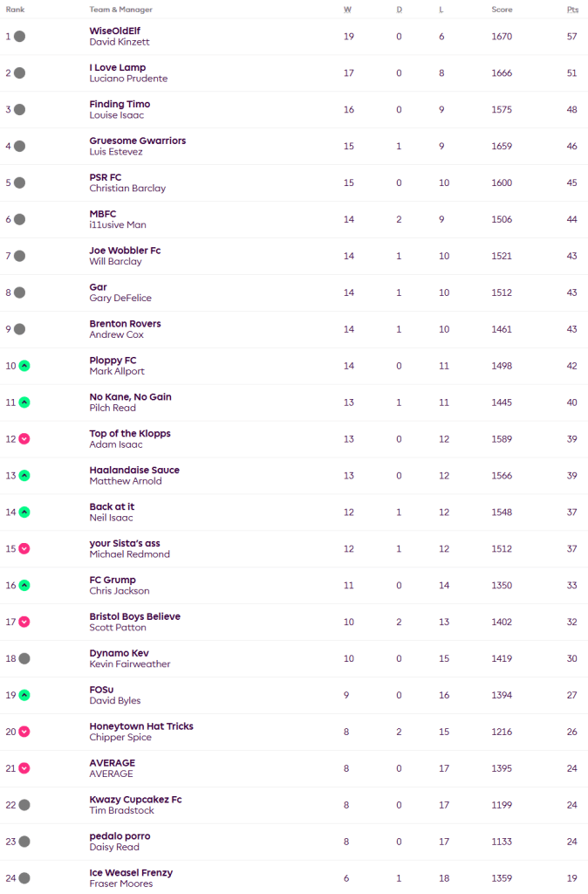Sort table by the W column header
Image resolution: width=588 pixels, height=894 pixels.
point(348,10)
